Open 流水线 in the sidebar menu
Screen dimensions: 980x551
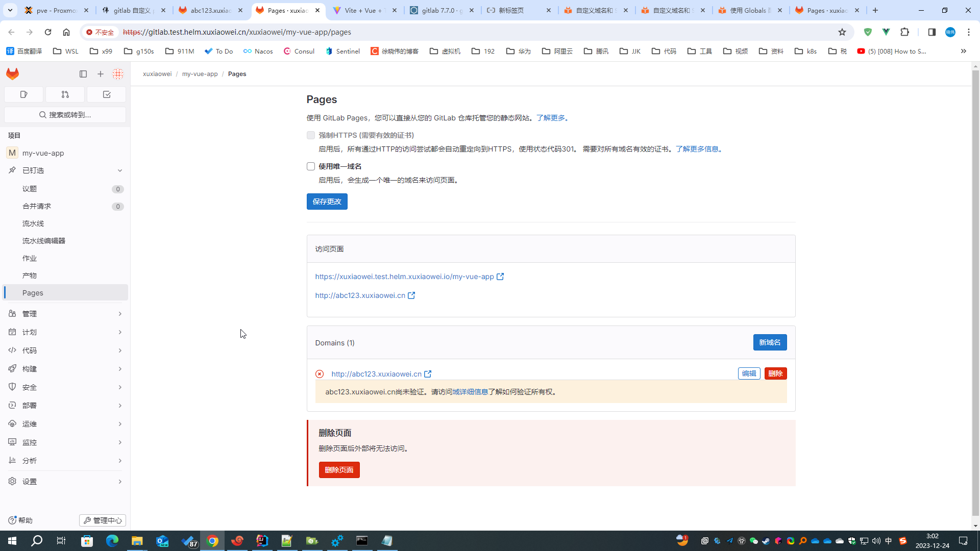click(33, 223)
